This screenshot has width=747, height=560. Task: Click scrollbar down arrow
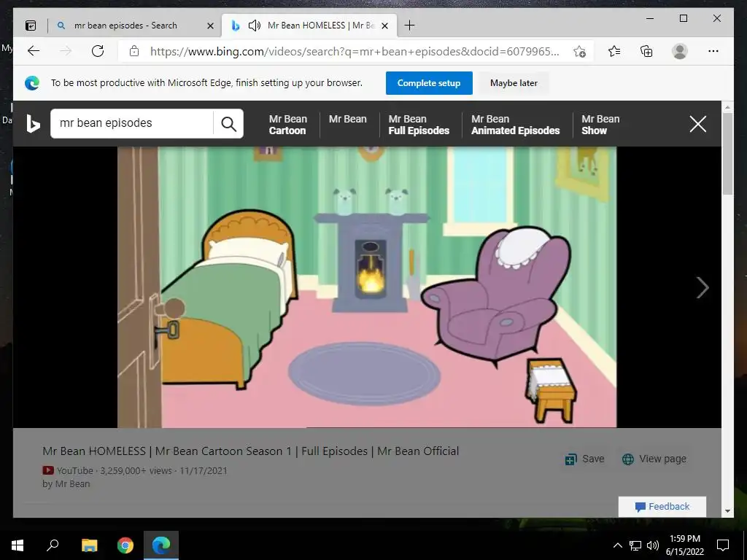pyautogui.click(x=727, y=511)
